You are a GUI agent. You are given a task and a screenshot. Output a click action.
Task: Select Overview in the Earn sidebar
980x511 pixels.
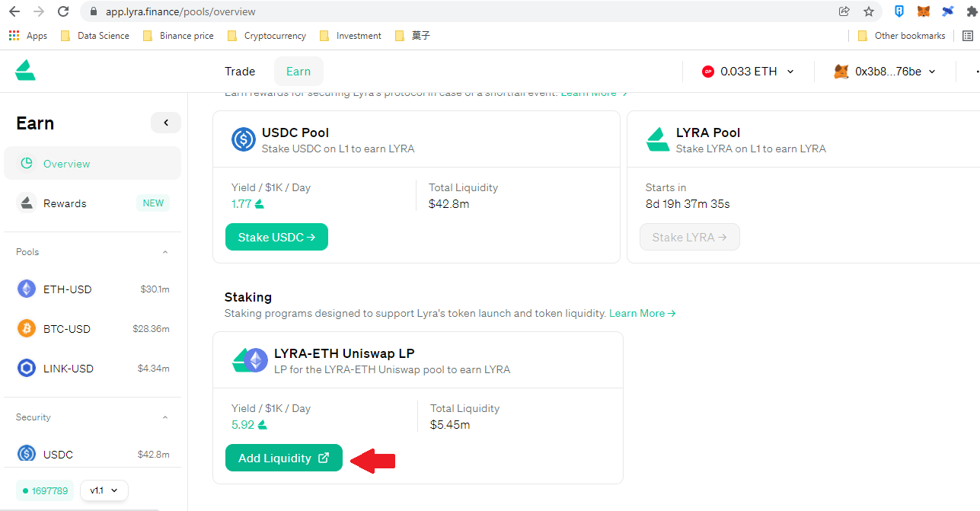93,163
